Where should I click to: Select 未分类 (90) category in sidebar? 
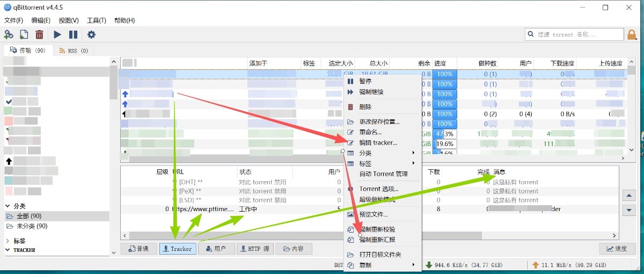tap(56, 226)
